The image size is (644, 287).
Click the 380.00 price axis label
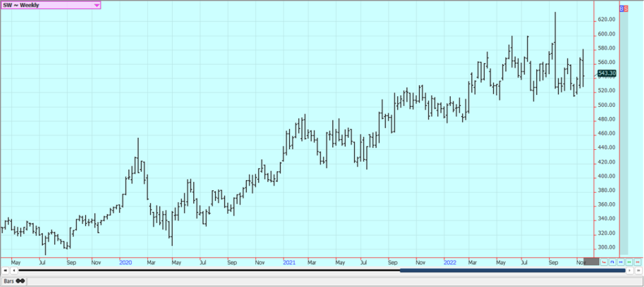point(606,190)
